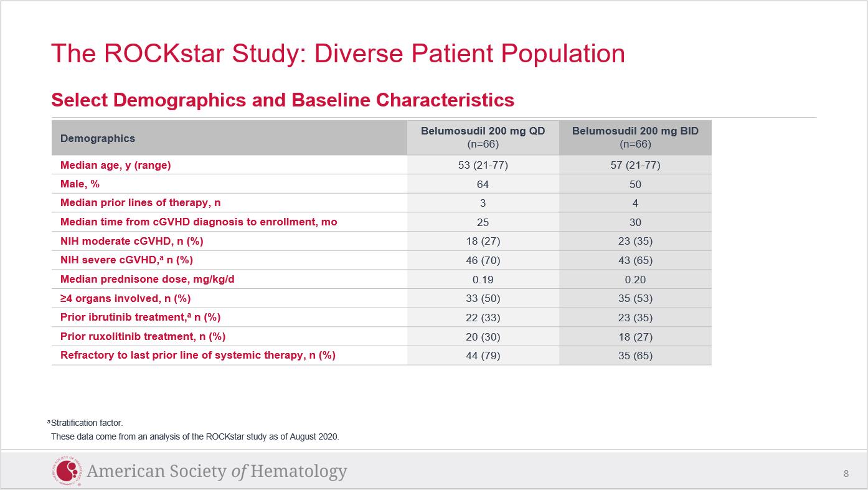This screenshot has width=868, height=490.
Task: Click the value 18 (27) in ruxolitinib row
Action: [x=635, y=337]
